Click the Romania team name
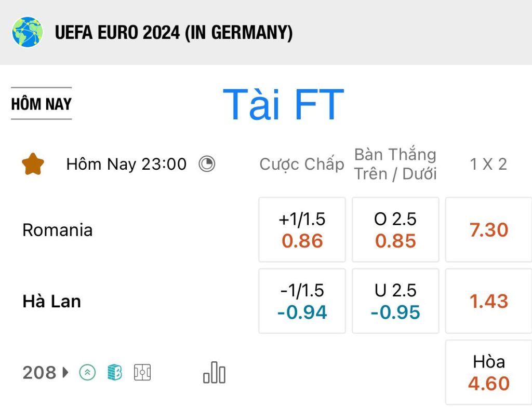Image resolution: width=532 pixels, height=408 pixels. tap(57, 230)
